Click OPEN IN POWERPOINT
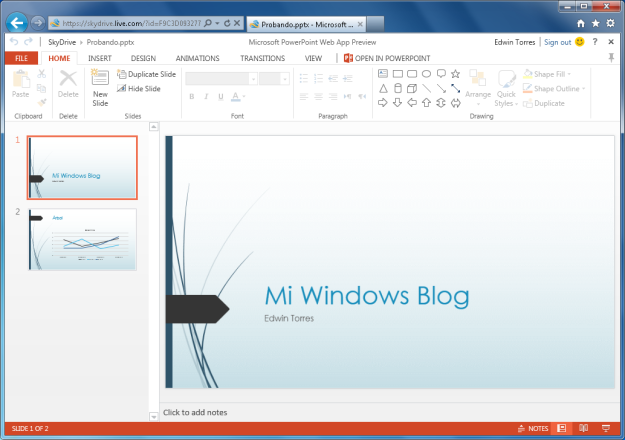 [387, 58]
